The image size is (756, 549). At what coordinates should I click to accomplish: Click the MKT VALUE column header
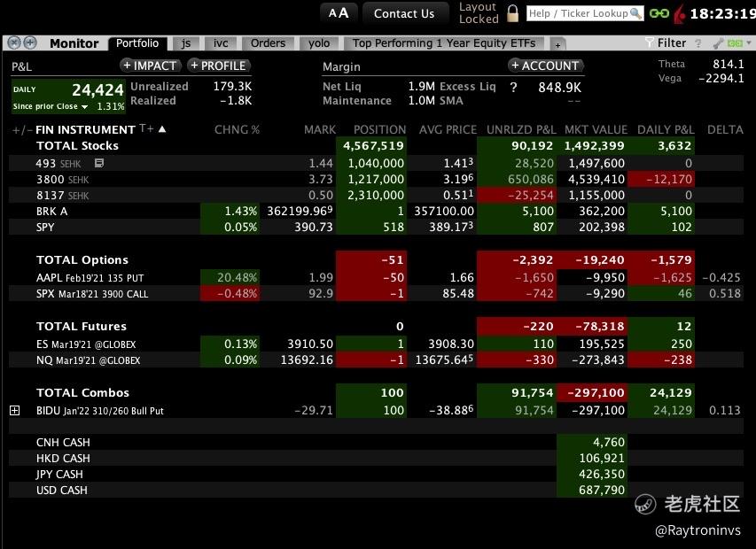tap(596, 129)
